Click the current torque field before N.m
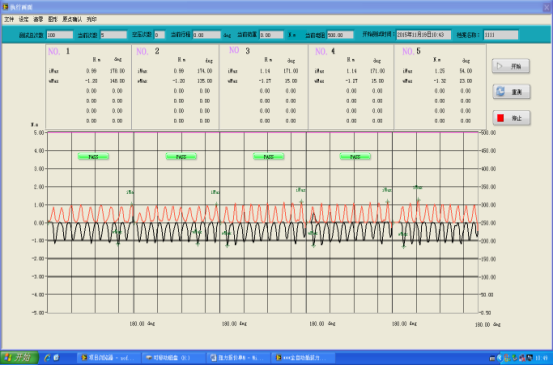 (x=271, y=35)
